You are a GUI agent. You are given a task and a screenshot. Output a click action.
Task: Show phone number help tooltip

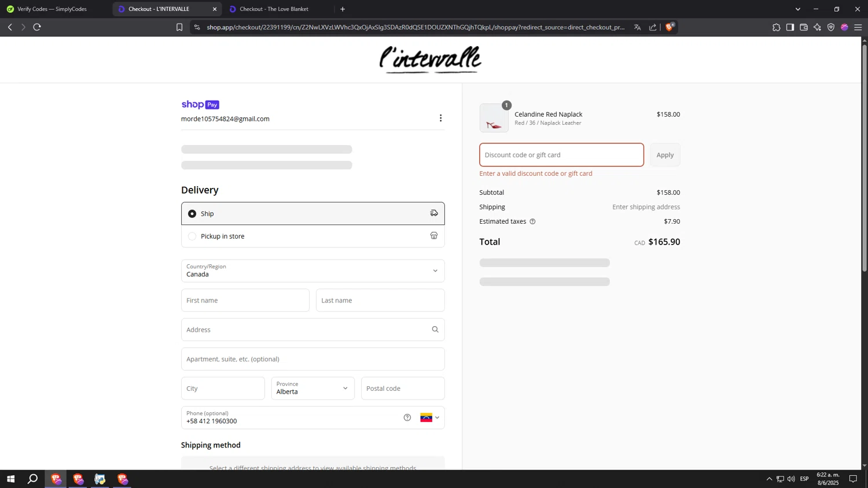coord(407,417)
